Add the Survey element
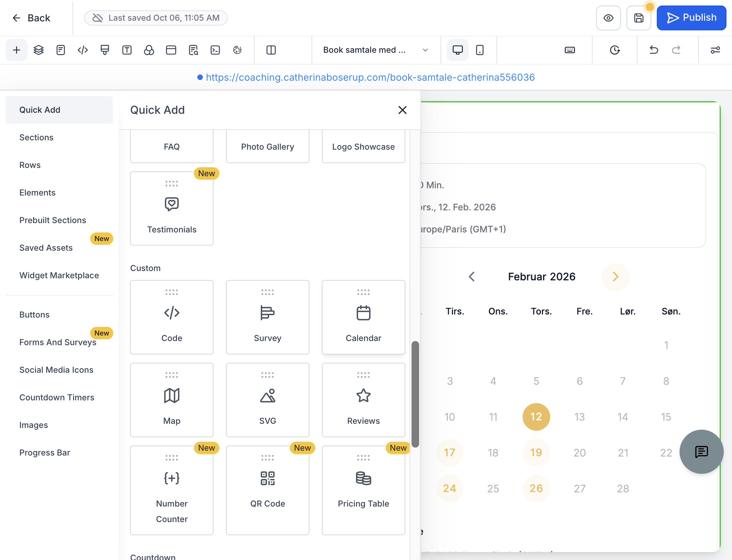 268,317
